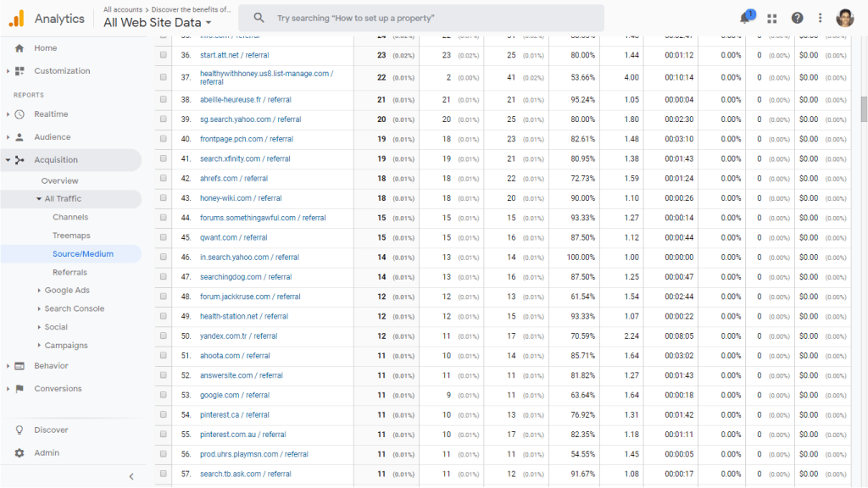Open the prod.uhrs.playmsn.com referral link

click(254, 454)
